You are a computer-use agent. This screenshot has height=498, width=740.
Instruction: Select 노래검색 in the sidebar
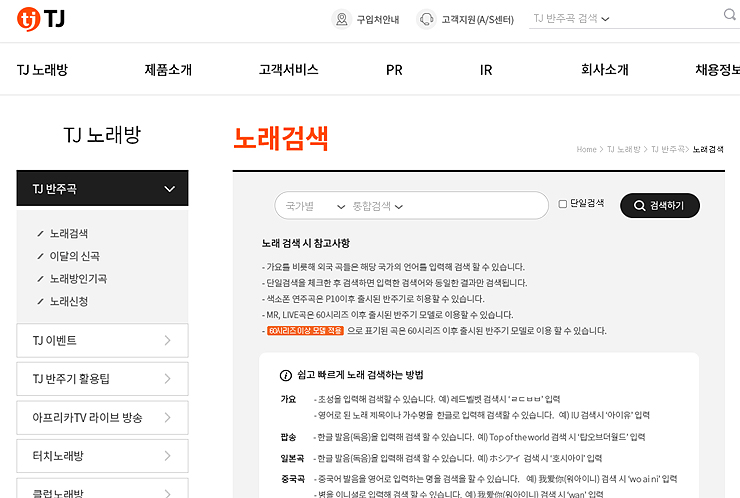pos(69,234)
